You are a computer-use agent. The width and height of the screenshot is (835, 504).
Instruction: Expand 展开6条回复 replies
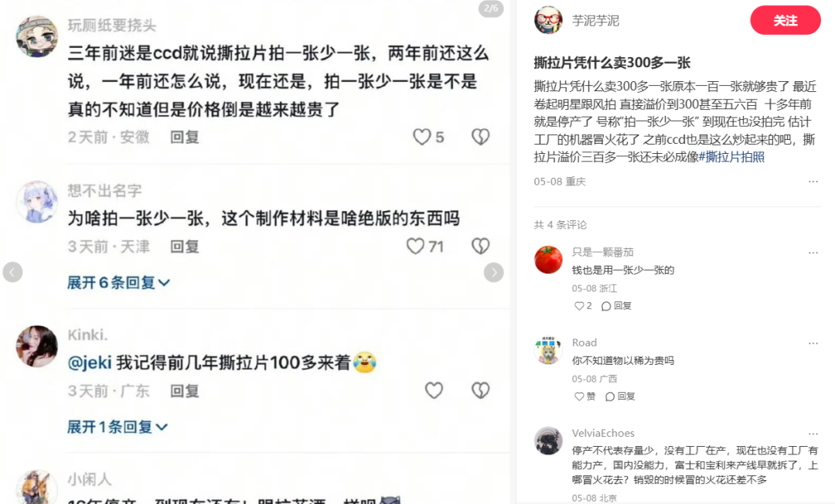(x=118, y=282)
